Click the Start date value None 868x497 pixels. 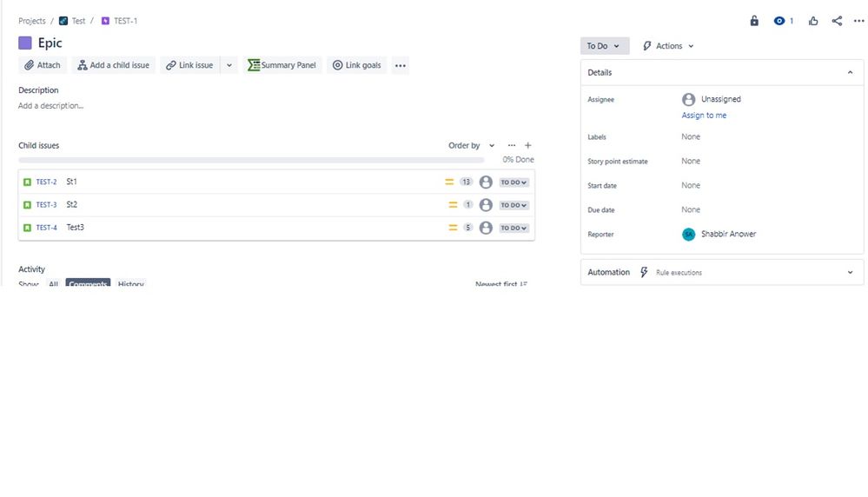coord(690,185)
